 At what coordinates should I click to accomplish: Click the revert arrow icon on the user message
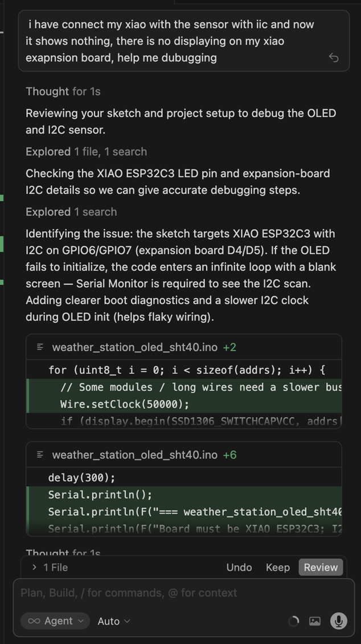(x=334, y=58)
